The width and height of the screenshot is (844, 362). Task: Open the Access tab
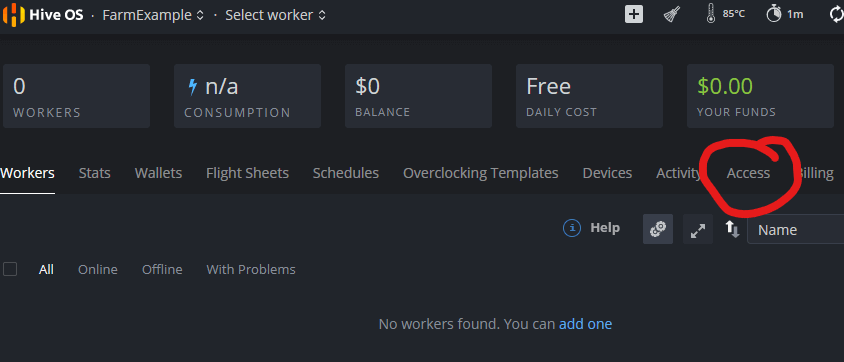[x=748, y=173]
